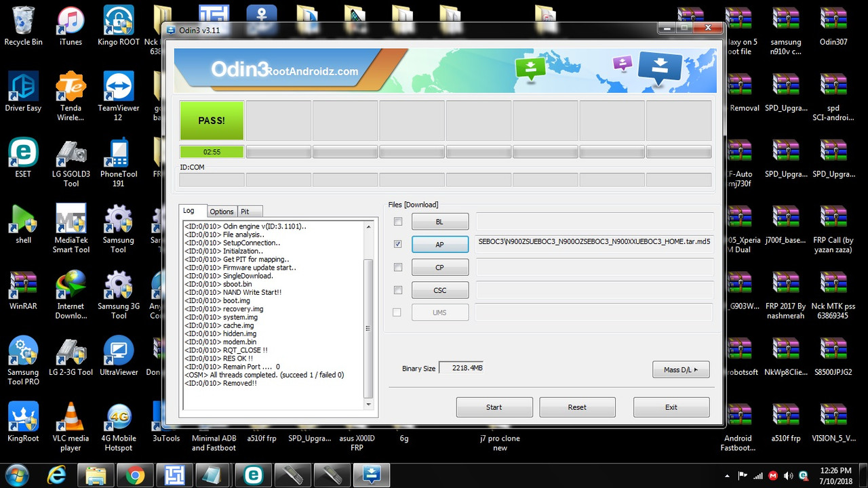Select the Driver Easy desktop icon
868x488 pixels.
pos(23,93)
